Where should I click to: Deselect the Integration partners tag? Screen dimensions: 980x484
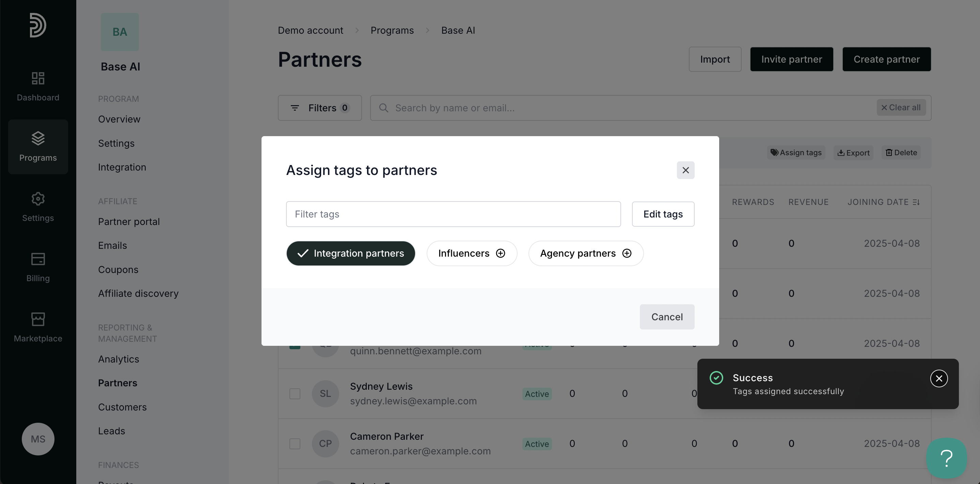(x=351, y=253)
